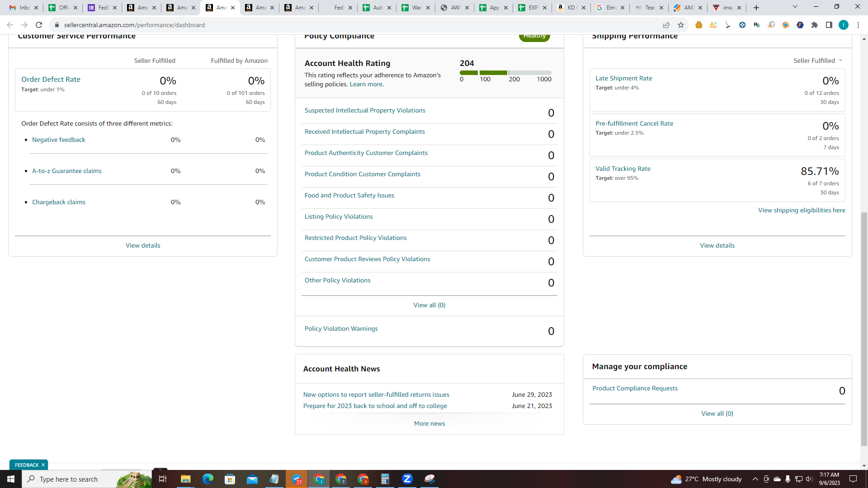868x488 pixels.
Task: Switch to the AWL tab
Action: [455, 8]
